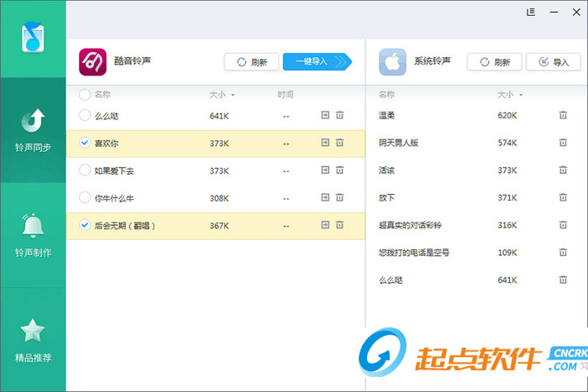Select the 放下 ringtone name
588x392 pixels.
(386, 197)
